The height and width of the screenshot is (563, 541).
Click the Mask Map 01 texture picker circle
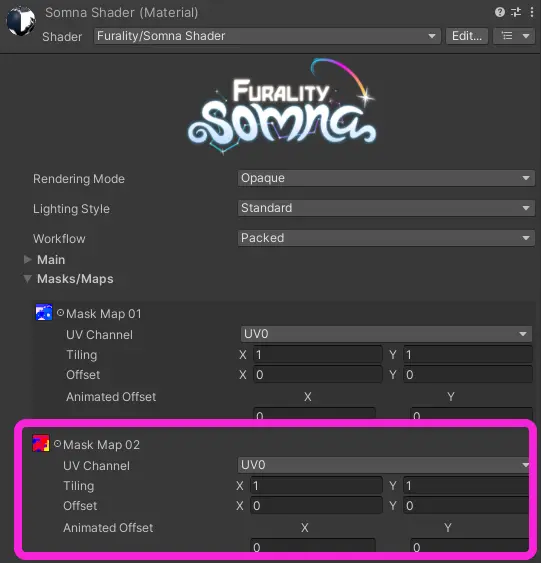click(60, 313)
